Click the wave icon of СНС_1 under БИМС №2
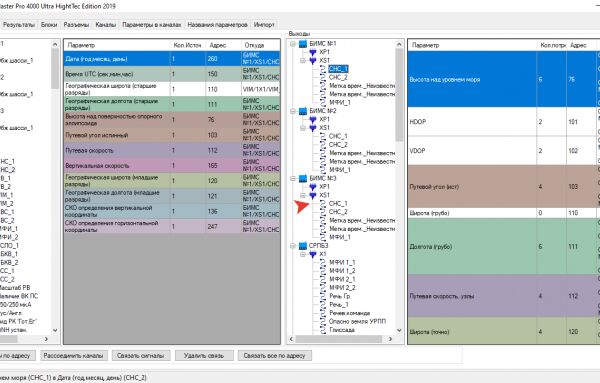Viewport: 600px width, 383px height. click(x=323, y=136)
